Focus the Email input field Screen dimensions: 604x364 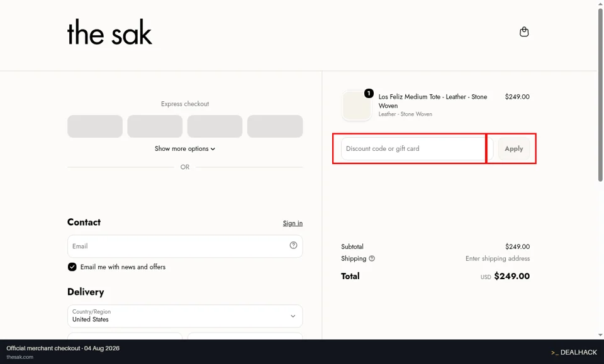(x=185, y=246)
